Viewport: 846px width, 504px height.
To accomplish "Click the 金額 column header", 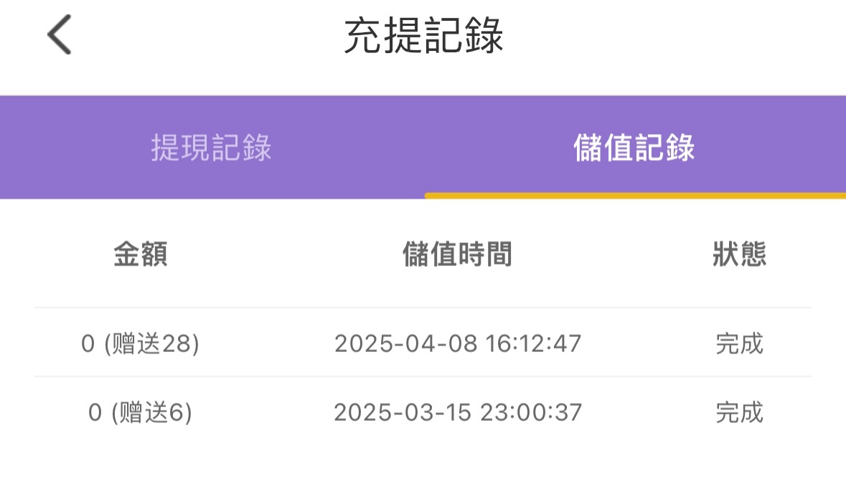I will (141, 255).
